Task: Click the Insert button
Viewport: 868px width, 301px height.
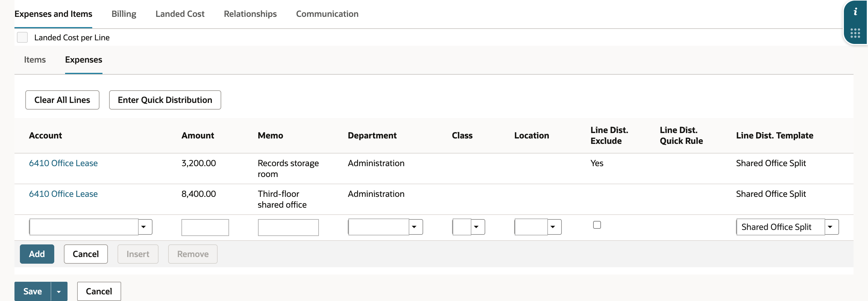Action: pyautogui.click(x=138, y=254)
